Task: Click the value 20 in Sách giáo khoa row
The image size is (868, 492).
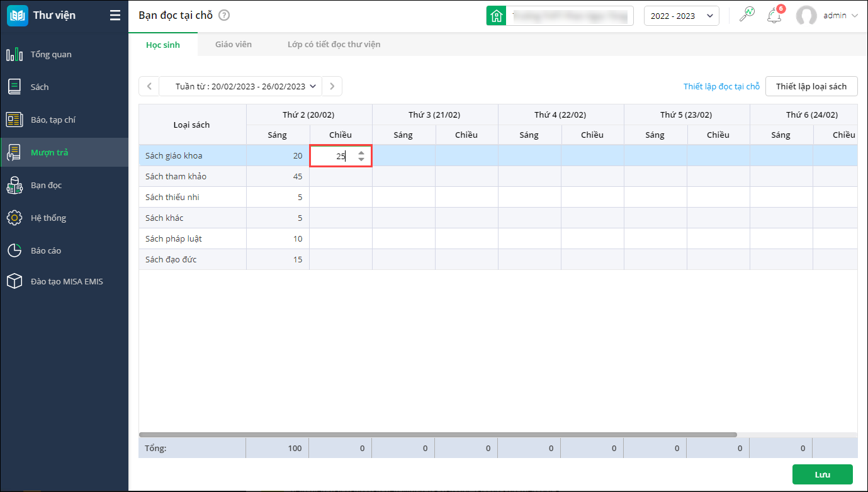Action: point(298,156)
